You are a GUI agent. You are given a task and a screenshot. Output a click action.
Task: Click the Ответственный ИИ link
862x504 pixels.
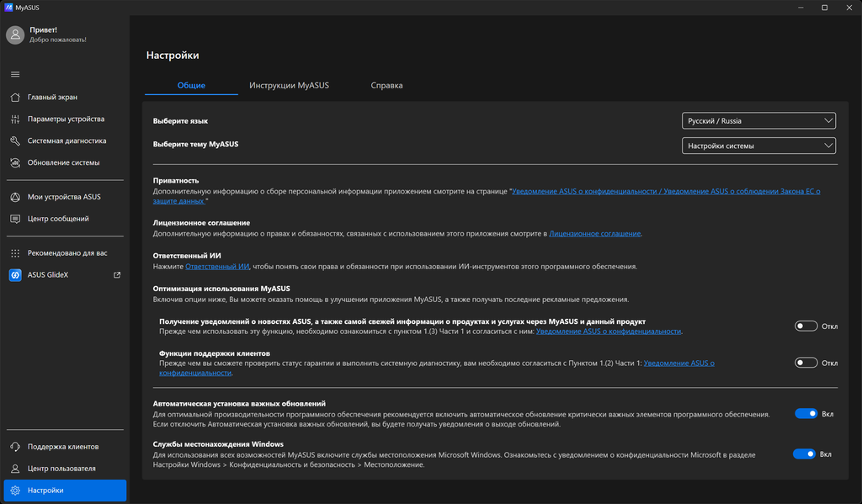(217, 267)
